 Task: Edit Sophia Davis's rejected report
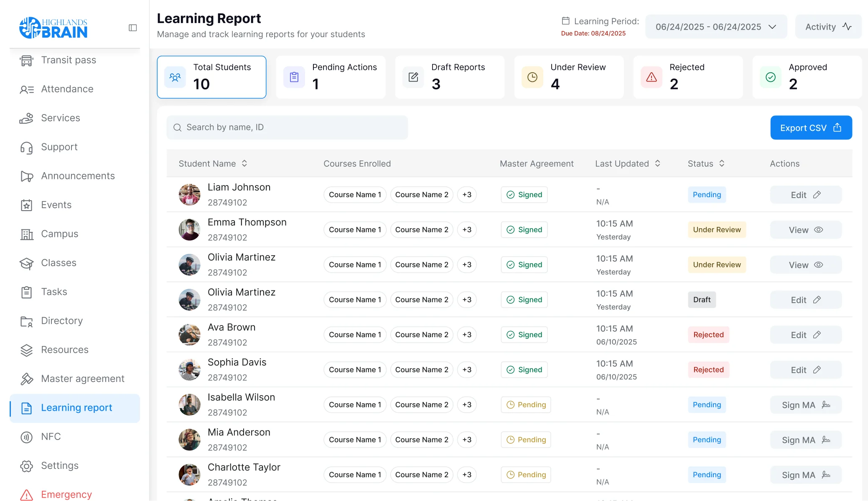tap(806, 370)
